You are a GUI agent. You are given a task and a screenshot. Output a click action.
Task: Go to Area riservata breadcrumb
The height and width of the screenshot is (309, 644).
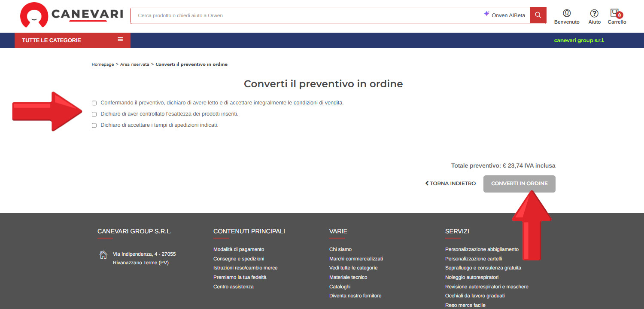(x=135, y=64)
